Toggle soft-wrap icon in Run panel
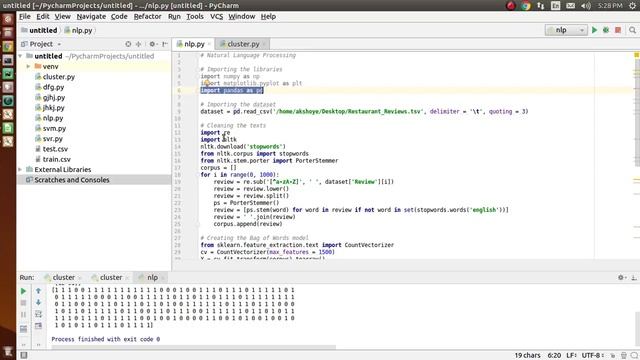Image resolution: width=640 pixels, height=360 pixels. tap(38, 314)
